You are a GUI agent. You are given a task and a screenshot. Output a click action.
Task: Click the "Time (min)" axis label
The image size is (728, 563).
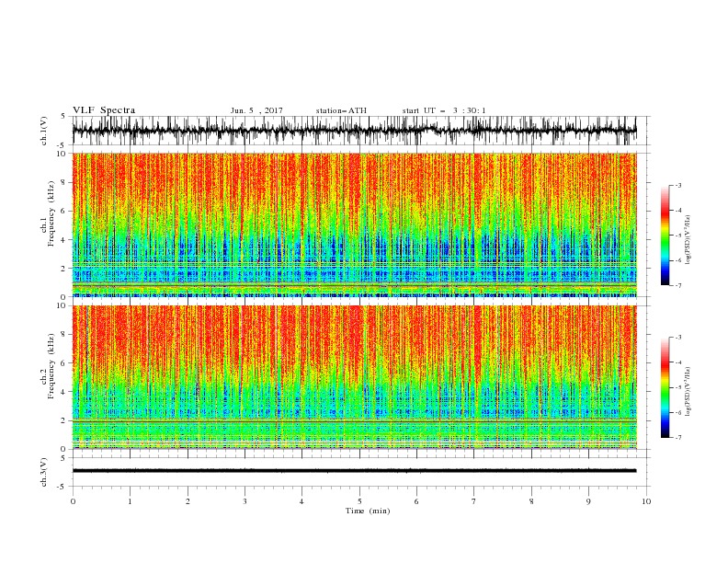click(x=368, y=511)
